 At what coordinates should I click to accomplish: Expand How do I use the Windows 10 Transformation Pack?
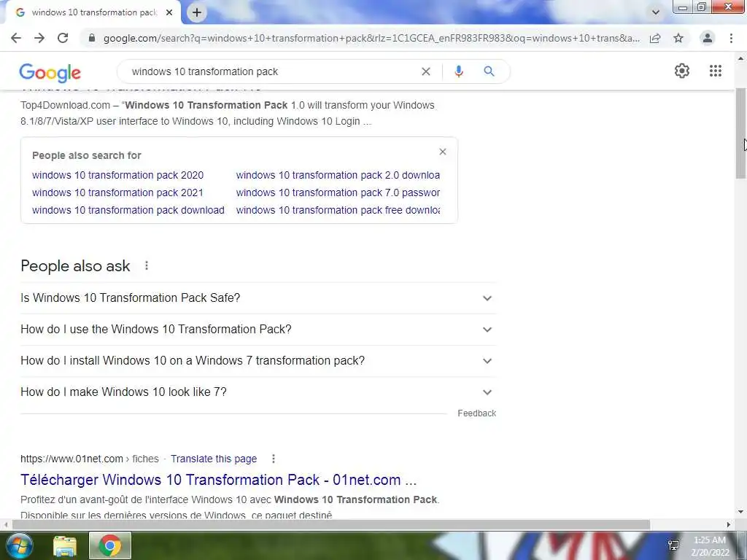click(x=258, y=330)
